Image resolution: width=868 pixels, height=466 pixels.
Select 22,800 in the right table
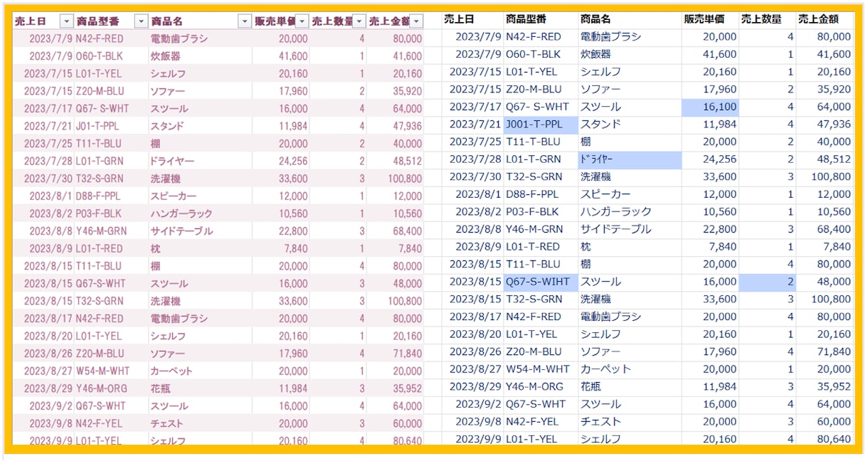pos(720,229)
